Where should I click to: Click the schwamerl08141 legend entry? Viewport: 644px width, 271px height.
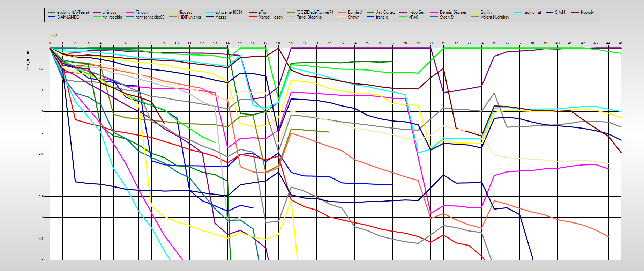(230, 12)
